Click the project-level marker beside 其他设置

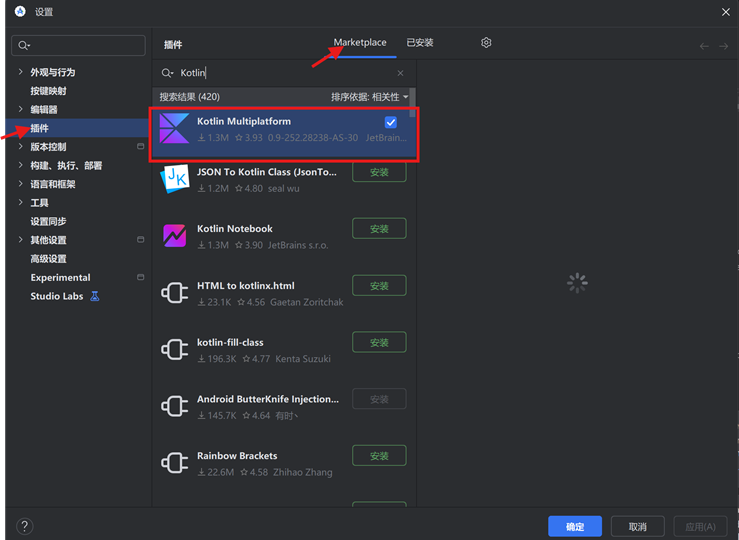[140, 240]
